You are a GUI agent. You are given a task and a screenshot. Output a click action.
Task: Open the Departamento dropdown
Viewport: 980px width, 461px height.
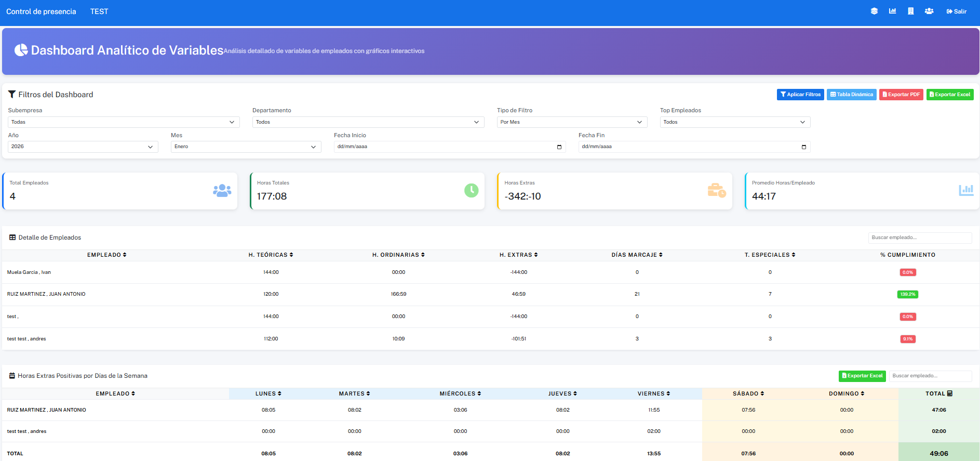click(x=368, y=122)
